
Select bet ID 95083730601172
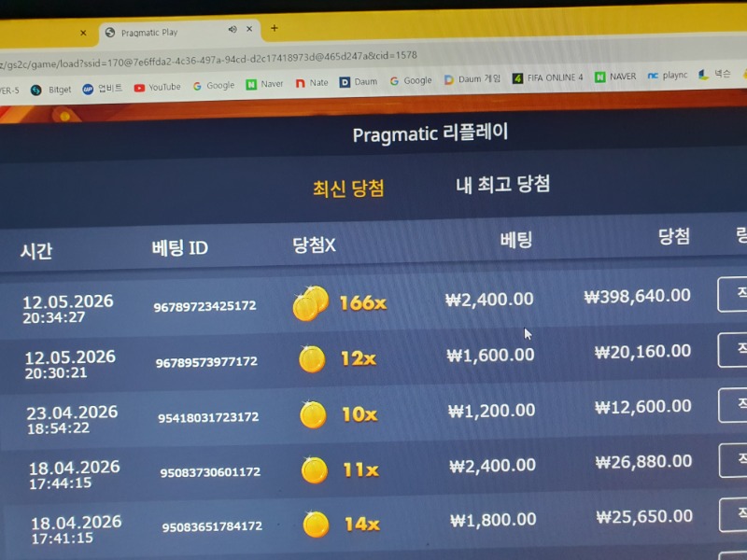[210, 472]
